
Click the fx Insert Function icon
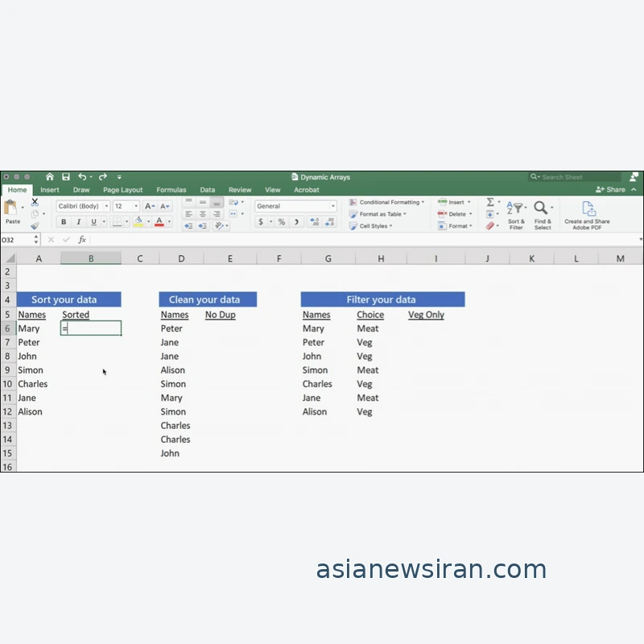(x=82, y=239)
